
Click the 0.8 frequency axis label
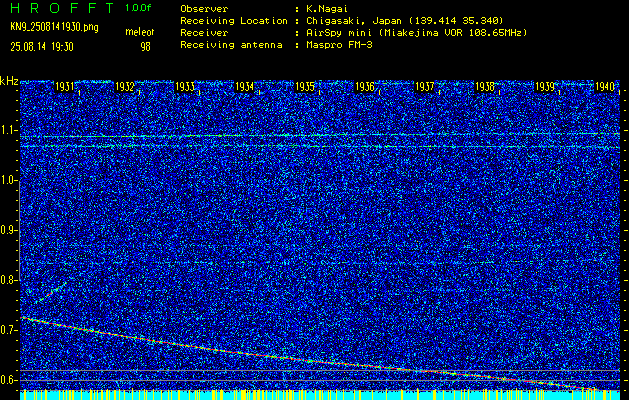[9, 280]
